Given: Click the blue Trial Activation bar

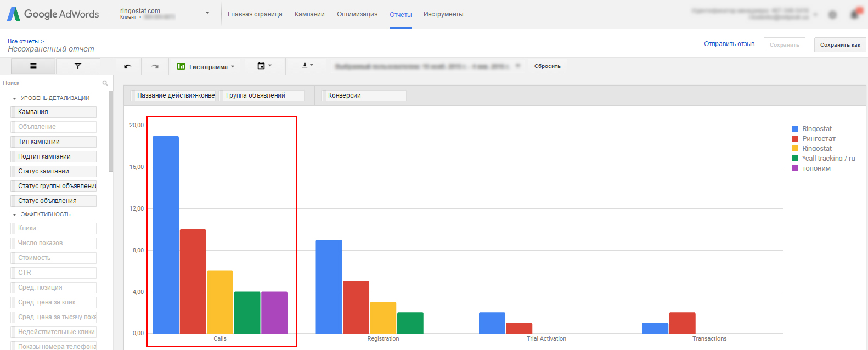Looking at the screenshot, I should click(x=492, y=323).
